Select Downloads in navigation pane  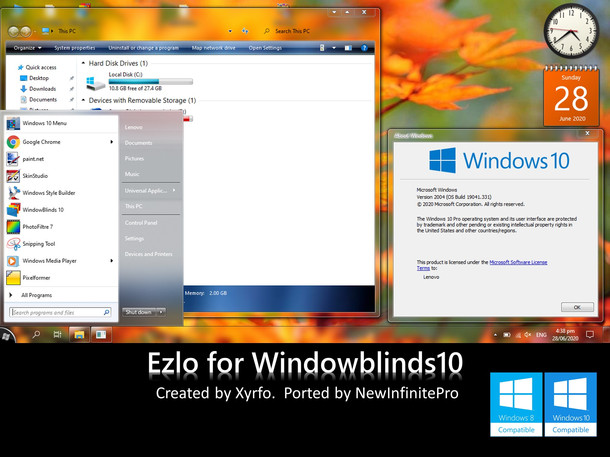[42, 89]
